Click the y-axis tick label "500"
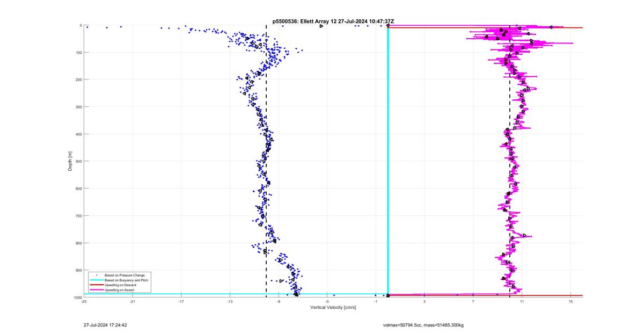644x334 pixels. (x=78, y=161)
